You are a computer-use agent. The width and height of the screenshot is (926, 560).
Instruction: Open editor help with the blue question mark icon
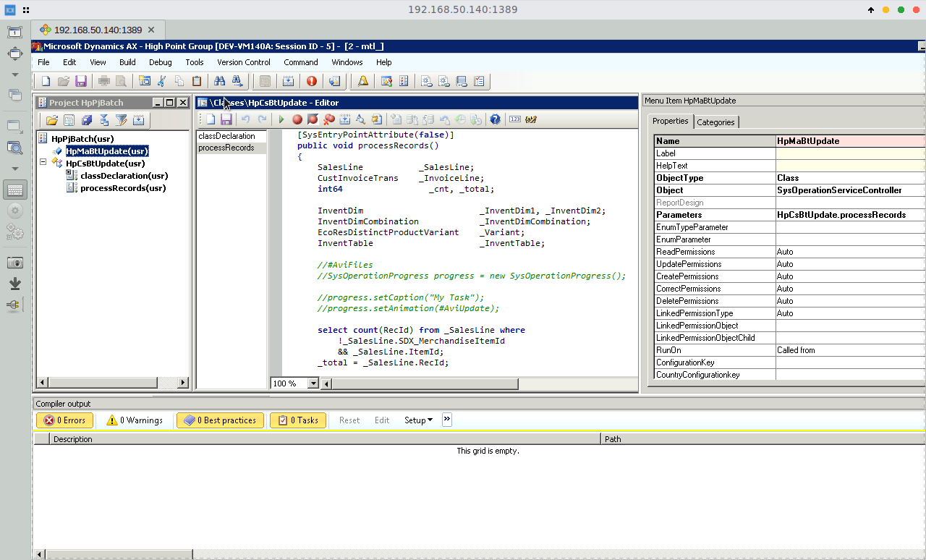[495, 119]
